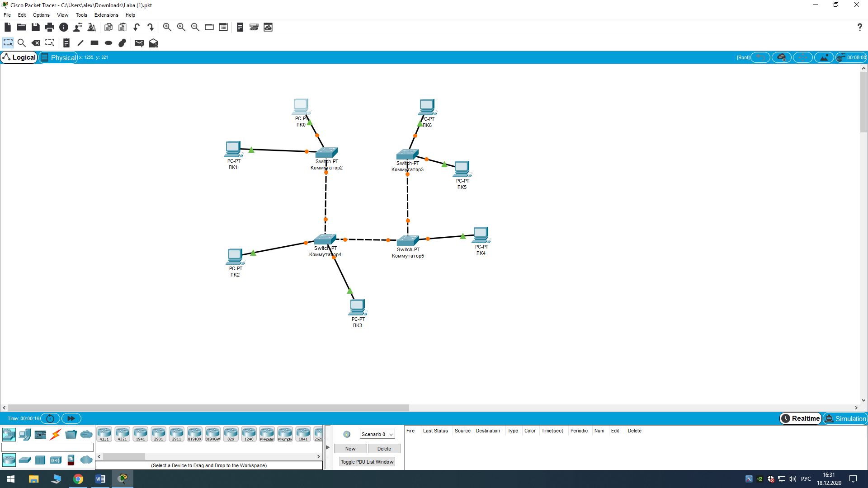The image size is (868, 488).
Task: Toggle the fast forward playback button
Action: (71, 418)
